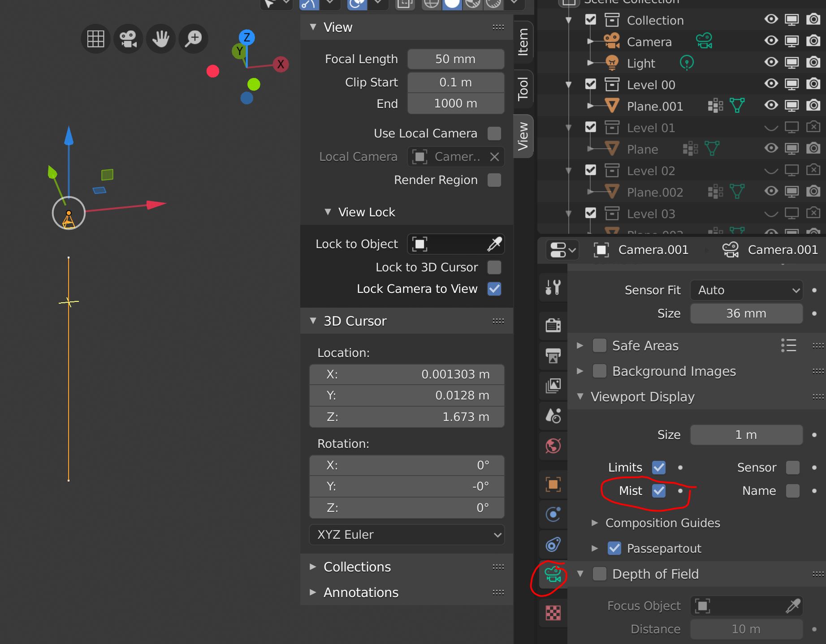Switch to the Item sidebar tab

point(523,42)
